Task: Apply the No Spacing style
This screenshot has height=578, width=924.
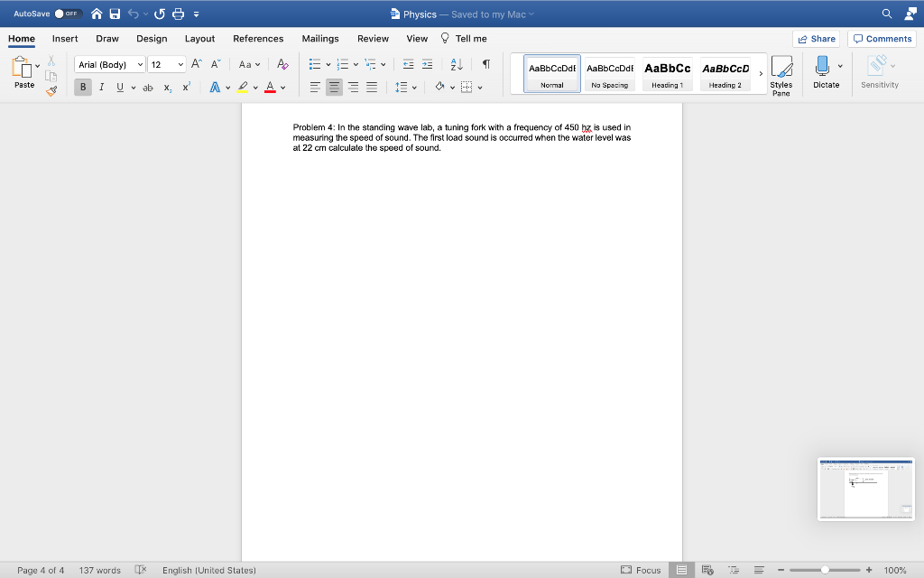Action: [609, 74]
